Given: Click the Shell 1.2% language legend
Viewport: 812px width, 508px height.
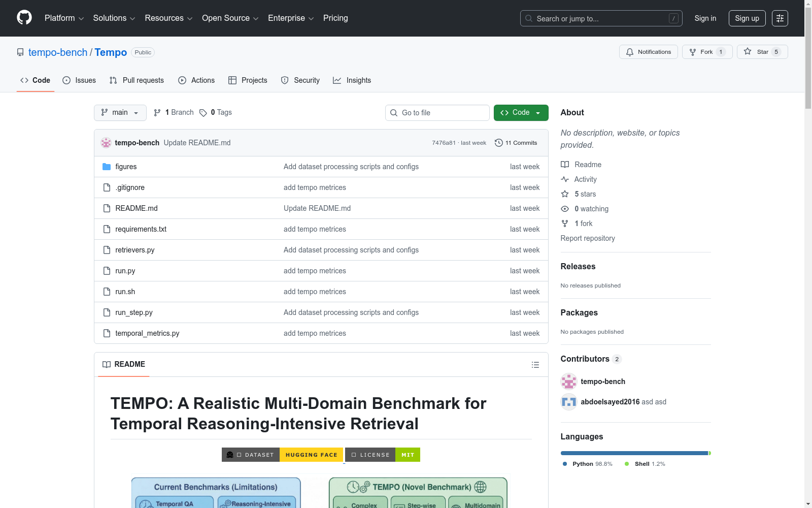Looking at the screenshot, I should pos(645,464).
